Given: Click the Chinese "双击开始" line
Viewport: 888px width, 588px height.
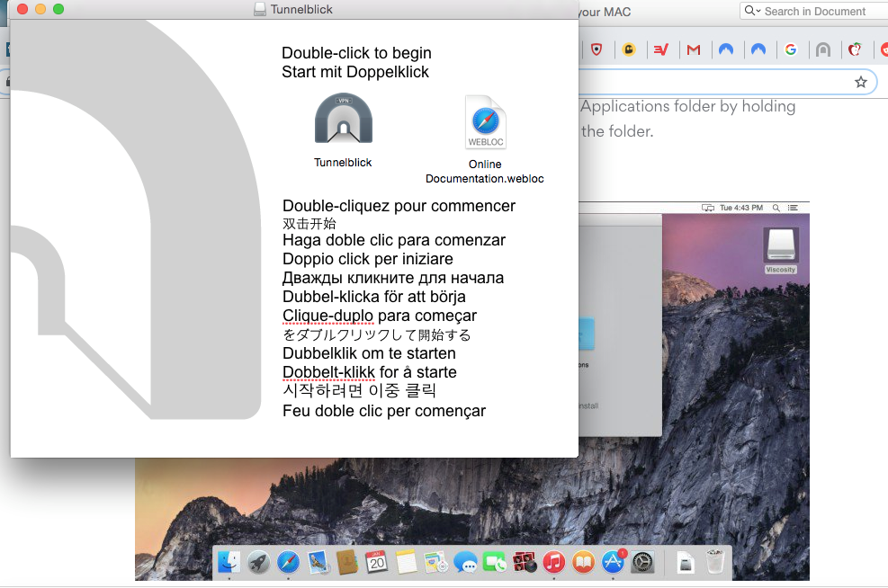Looking at the screenshot, I should click(x=309, y=224).
